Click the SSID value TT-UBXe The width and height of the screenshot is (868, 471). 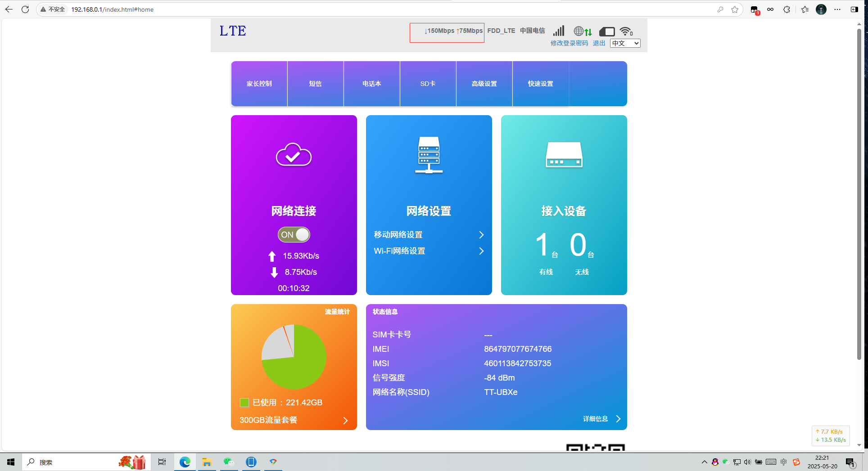(501, 392)
